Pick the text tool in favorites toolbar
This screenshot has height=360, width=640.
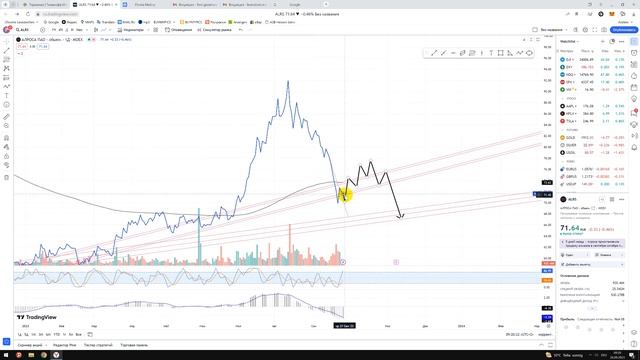491,53
